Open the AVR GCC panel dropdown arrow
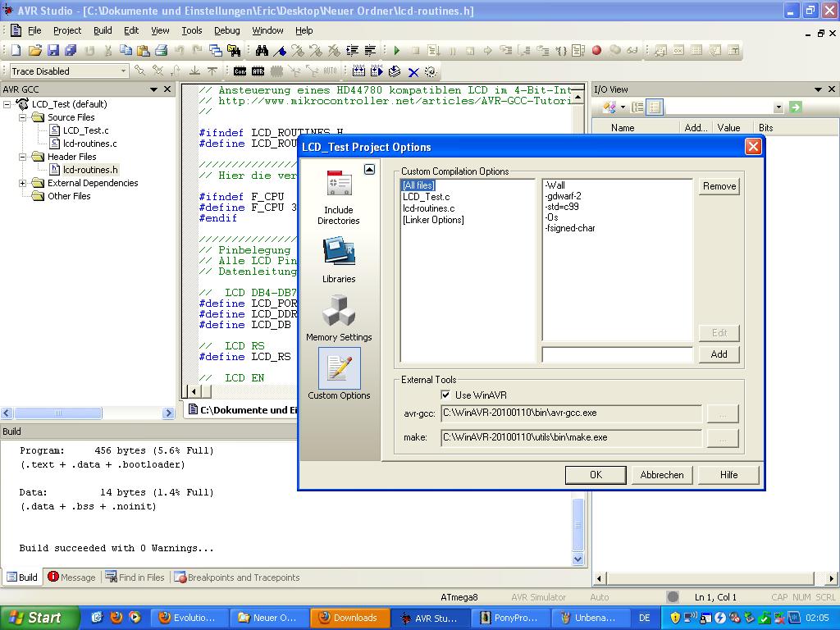Image resolution: width=840 pixels, height=630 pixels. [x=153, y=89]
